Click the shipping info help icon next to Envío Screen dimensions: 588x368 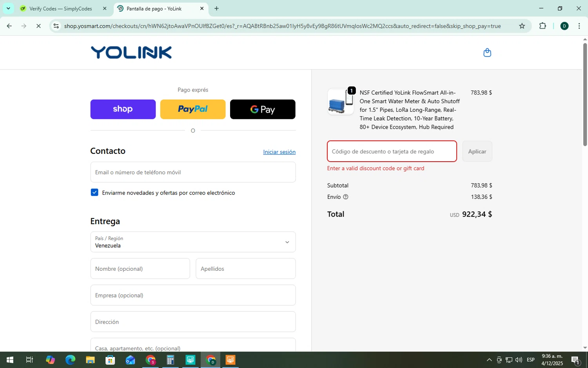[x=345, y=197]
